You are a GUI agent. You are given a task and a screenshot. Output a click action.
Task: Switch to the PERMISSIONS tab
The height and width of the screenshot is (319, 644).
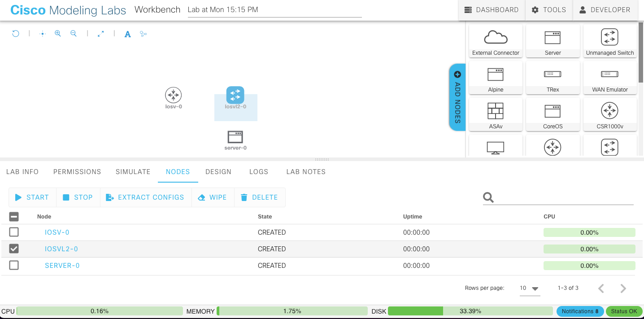tap(77, 172)
